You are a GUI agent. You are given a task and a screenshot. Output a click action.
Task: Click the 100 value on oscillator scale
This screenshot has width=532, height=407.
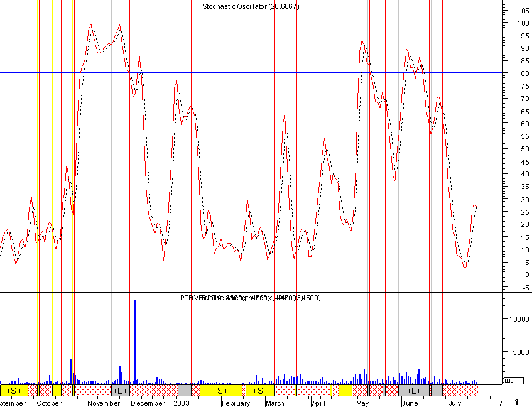[523, 23]
